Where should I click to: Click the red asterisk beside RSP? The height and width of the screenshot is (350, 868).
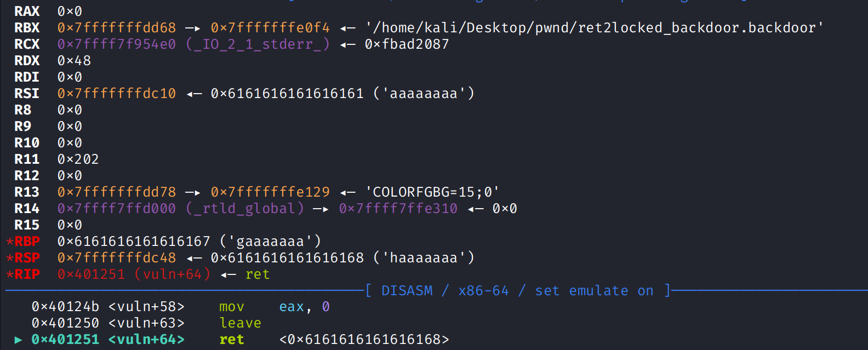(10, 258)
